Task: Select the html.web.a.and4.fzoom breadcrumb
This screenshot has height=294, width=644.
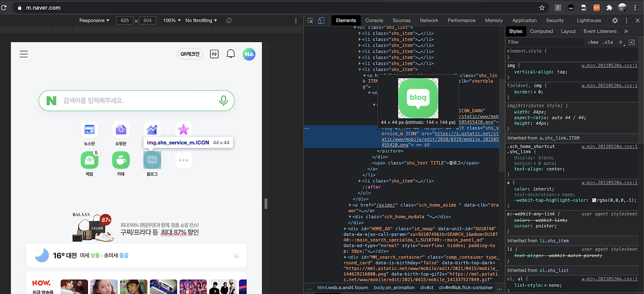Action: (x=342, y=288)
